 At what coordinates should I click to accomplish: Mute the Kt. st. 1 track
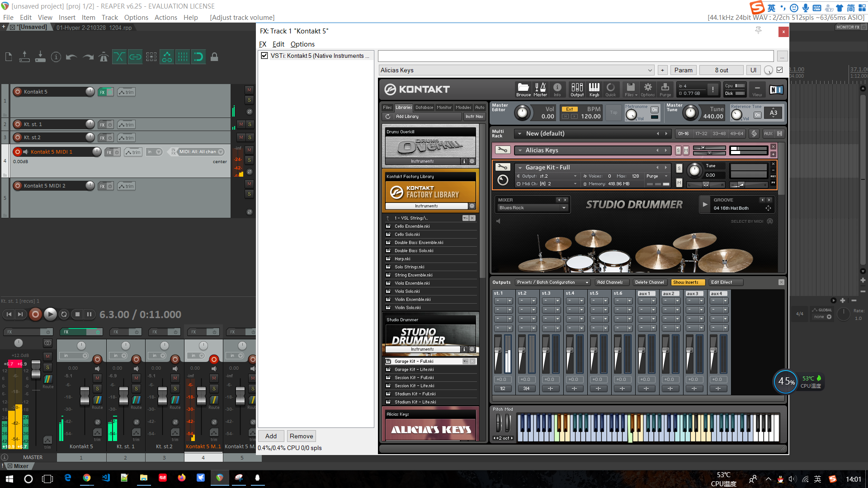241,124
